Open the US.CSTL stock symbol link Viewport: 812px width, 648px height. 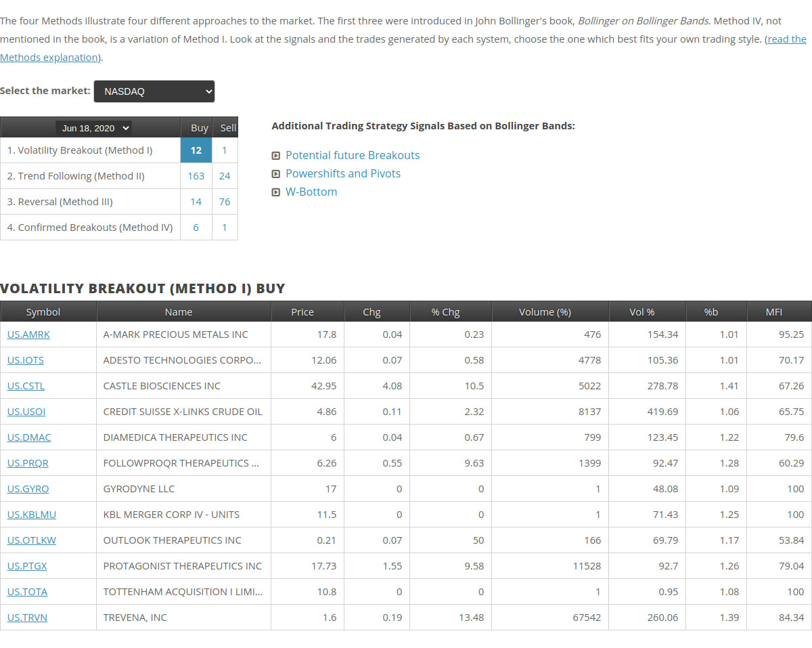26,386
